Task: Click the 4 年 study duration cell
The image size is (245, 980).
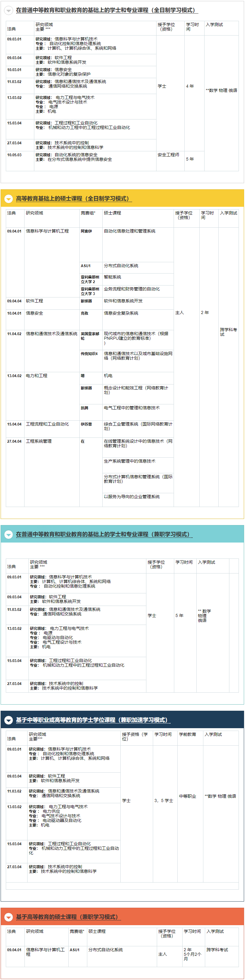Action: point(190,86)
